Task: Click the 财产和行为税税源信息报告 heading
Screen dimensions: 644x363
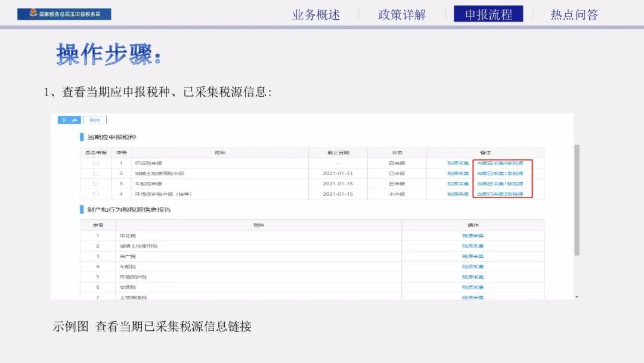Action: tap(129, 210)
